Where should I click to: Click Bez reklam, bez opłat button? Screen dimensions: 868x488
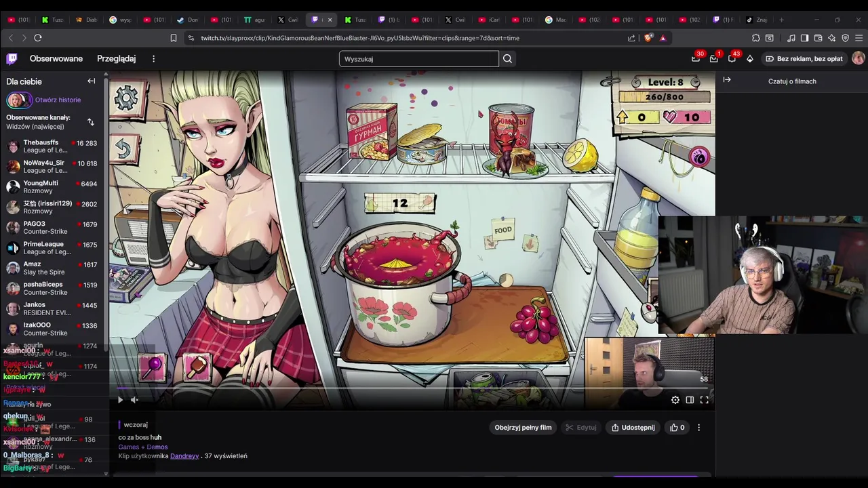804,59
